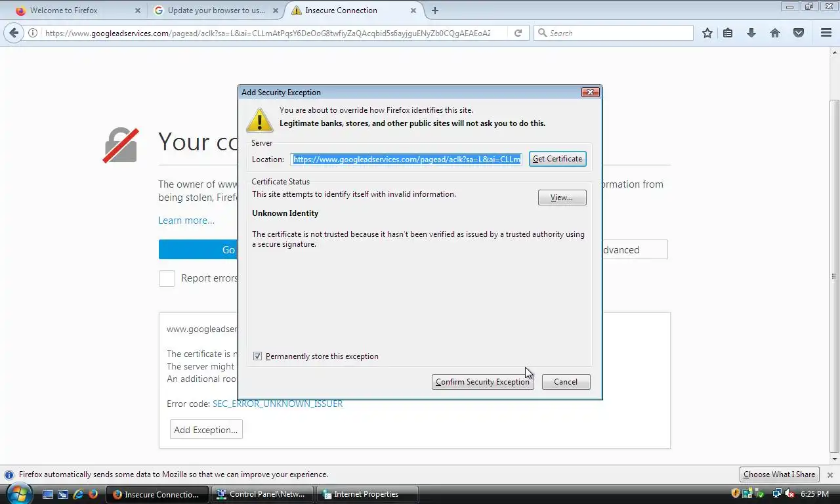Go back with the browser back arrow

coord(14,33)
